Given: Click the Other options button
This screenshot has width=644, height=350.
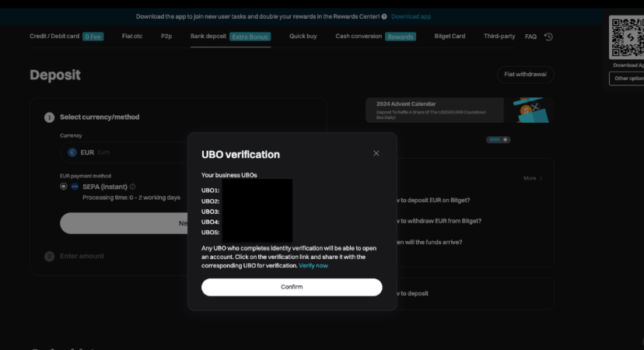Looking at the screenshot, I should point(627,79).
